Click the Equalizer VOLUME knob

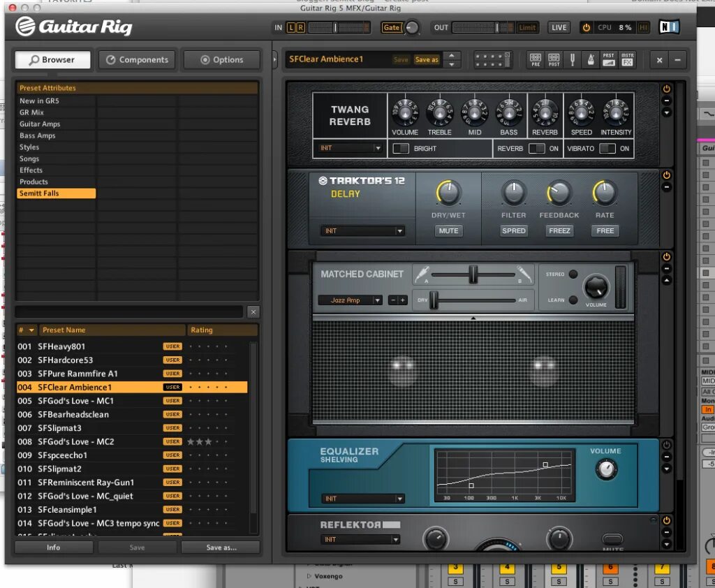click(x=606, y=469)
